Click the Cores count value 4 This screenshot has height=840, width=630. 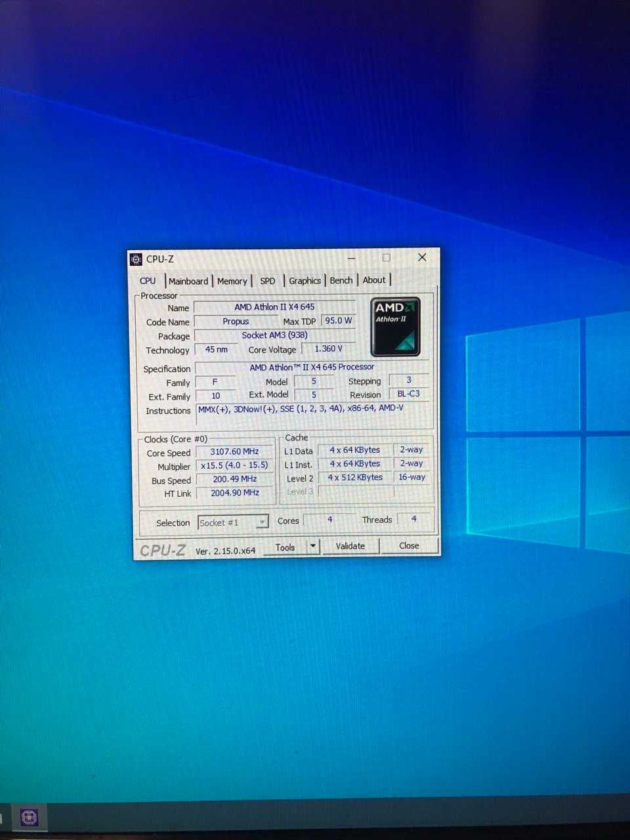[x=330, y=520]
